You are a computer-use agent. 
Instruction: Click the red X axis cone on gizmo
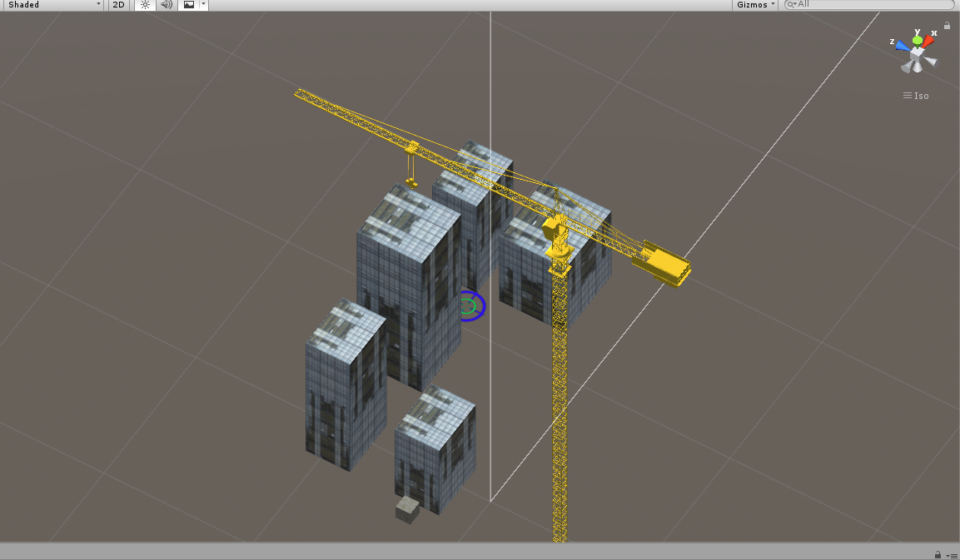click(929, 39)
